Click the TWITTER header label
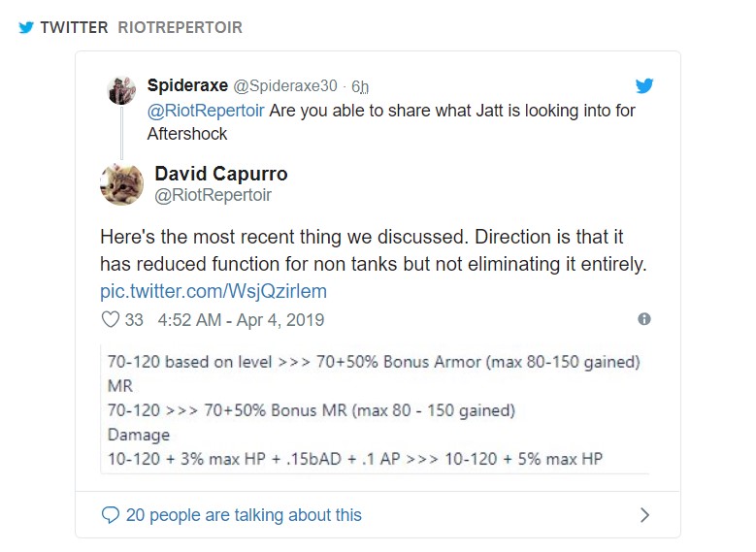 (x=75, y=27)
